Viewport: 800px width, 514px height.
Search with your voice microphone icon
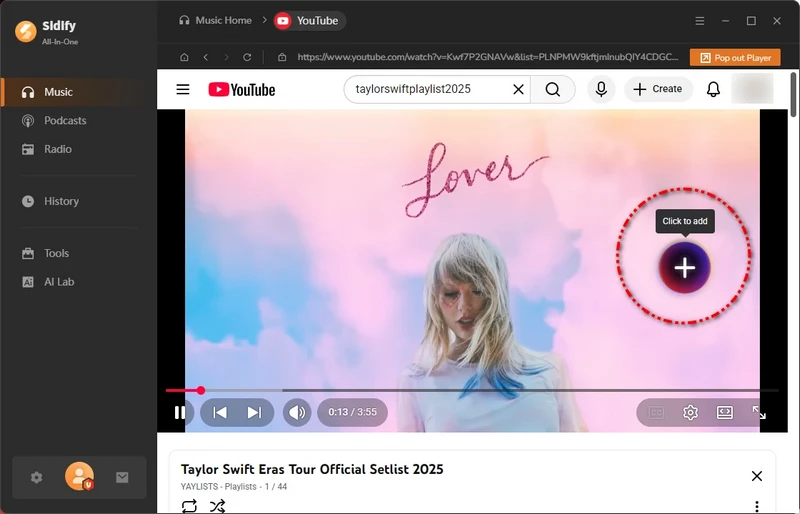tap(601, 89)
